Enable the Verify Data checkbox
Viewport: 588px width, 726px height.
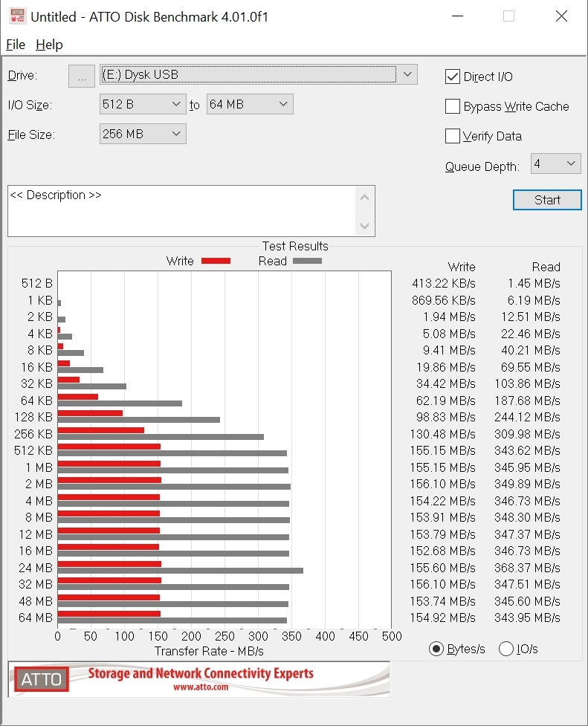[x=452, y=136]
